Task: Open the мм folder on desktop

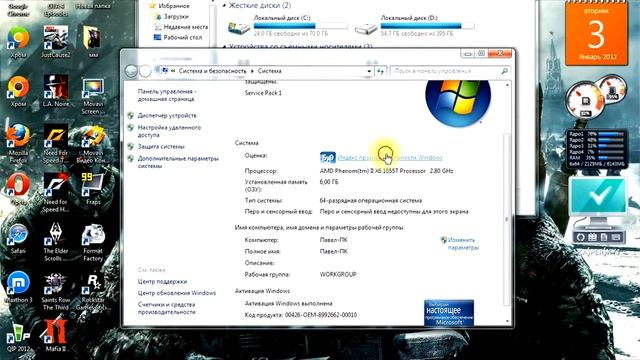Action: tap(93, 41)
